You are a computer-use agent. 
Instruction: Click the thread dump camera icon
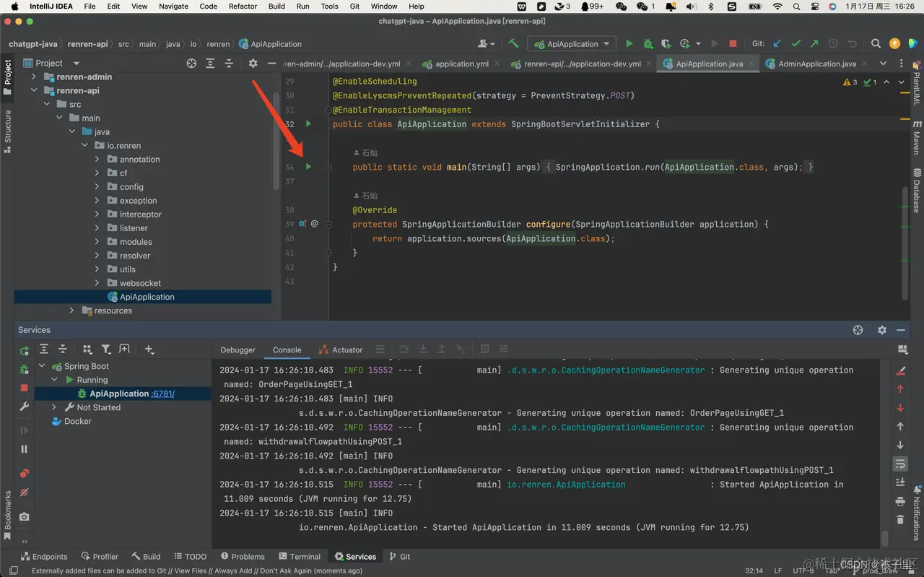coord(24,517)
